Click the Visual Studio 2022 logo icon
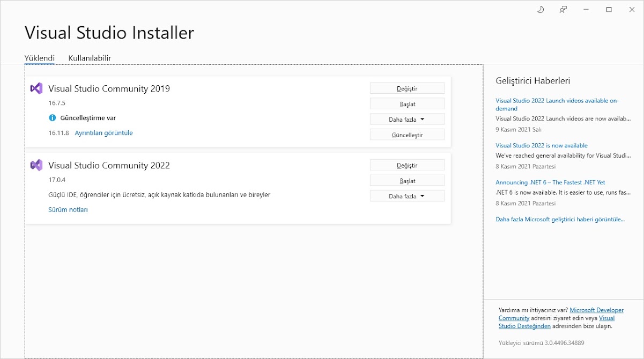The height and width of the screenshot is (359, 644). (x=36, y=165)
